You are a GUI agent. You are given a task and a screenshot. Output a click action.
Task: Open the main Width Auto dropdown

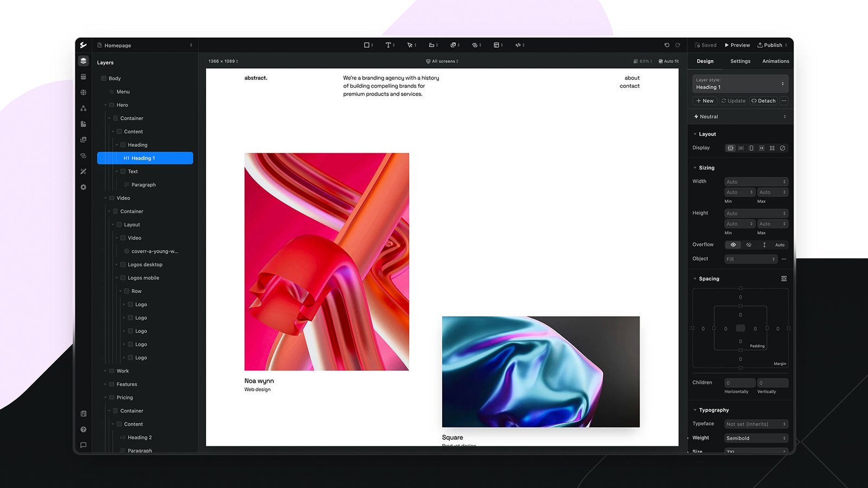coord(756,182)
